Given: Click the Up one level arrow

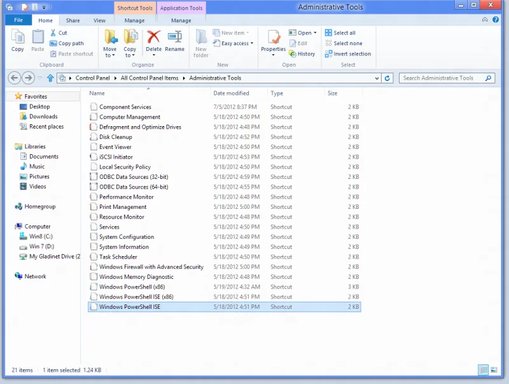Looking at the screenshot, I should pyautogui.click(x=50, y=78).
